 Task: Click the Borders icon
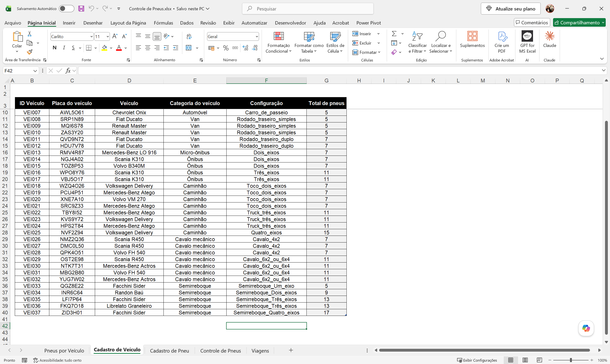coord(89,48)
